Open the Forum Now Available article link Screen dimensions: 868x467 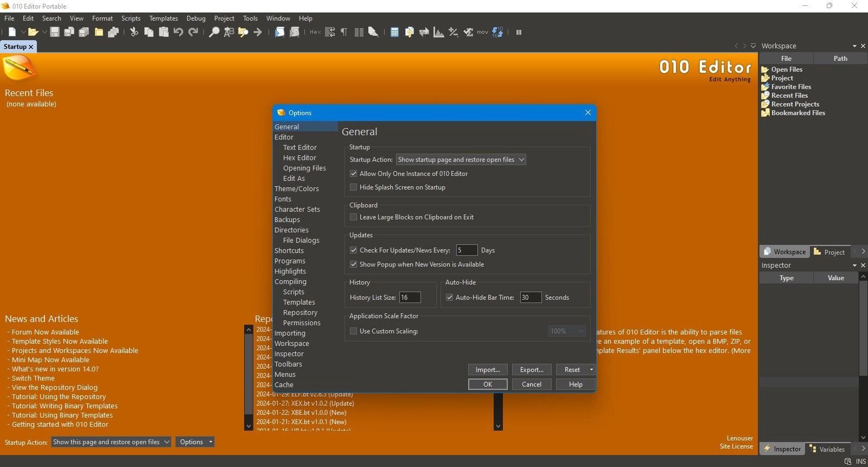(45, 332)
